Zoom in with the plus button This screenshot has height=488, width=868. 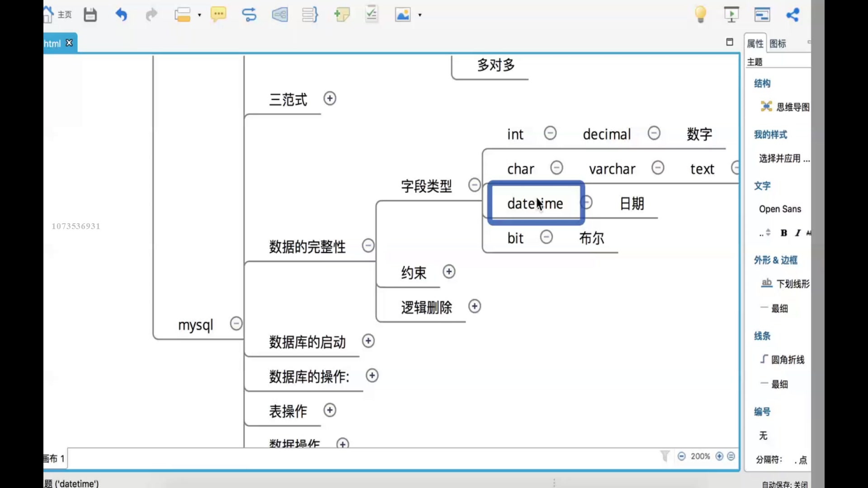[719, 456]
